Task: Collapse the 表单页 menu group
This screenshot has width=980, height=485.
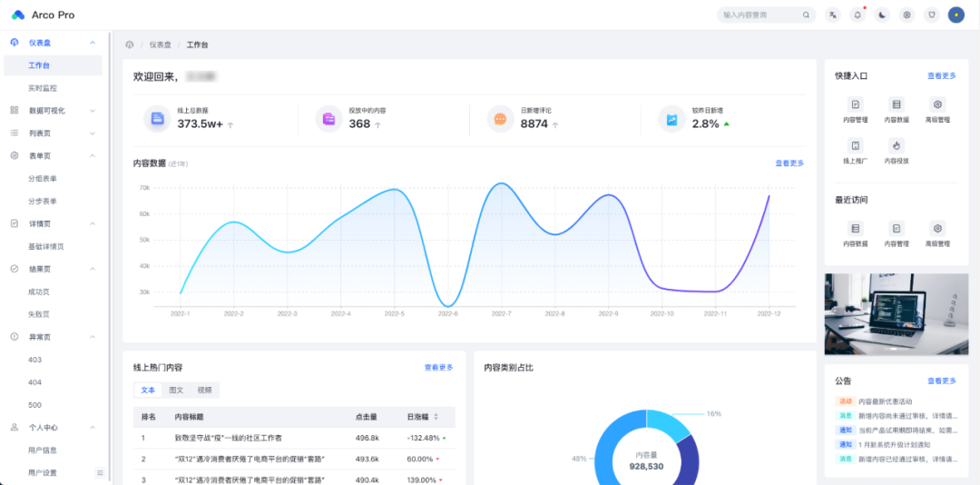Action: 54,156
